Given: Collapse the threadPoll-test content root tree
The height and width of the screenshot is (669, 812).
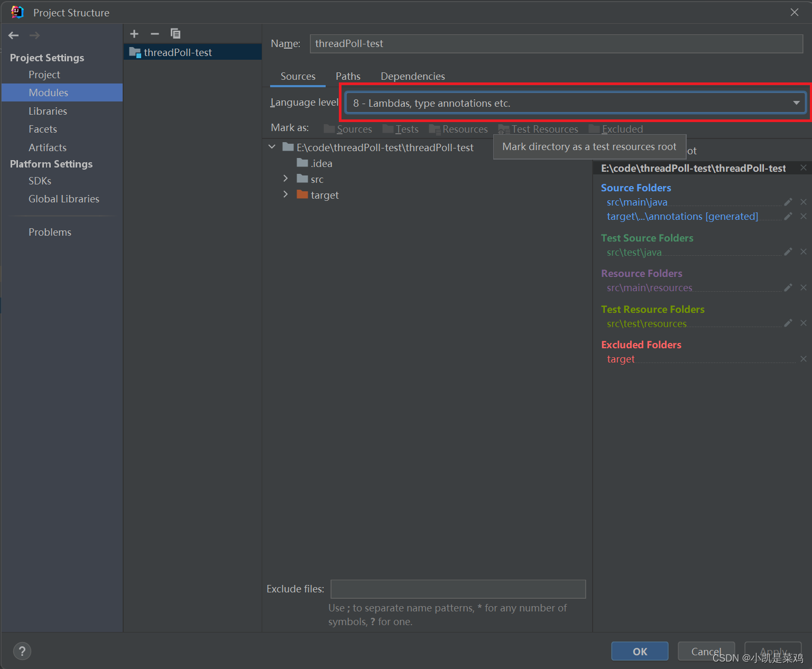Looking at the screenshot, I should 272,147.
